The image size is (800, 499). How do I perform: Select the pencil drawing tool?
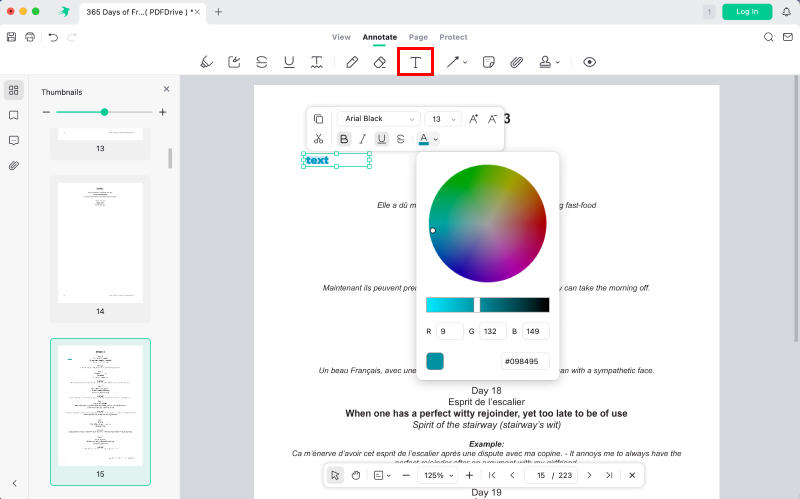tap(352, 62)
